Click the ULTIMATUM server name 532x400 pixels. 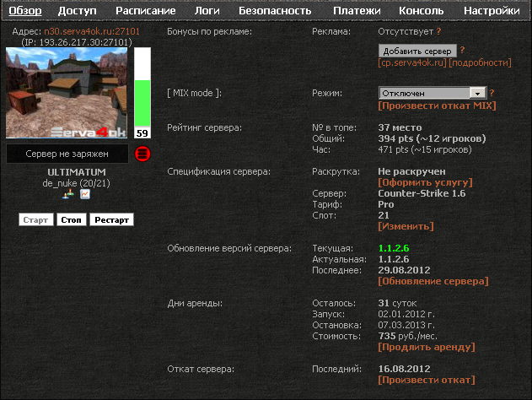click(x=77, y=172)
